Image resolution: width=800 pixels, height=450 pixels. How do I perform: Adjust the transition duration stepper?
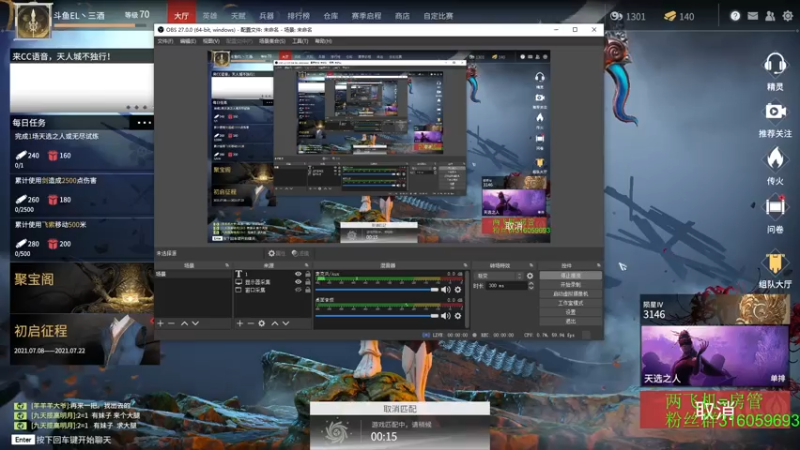coord(531,286)
